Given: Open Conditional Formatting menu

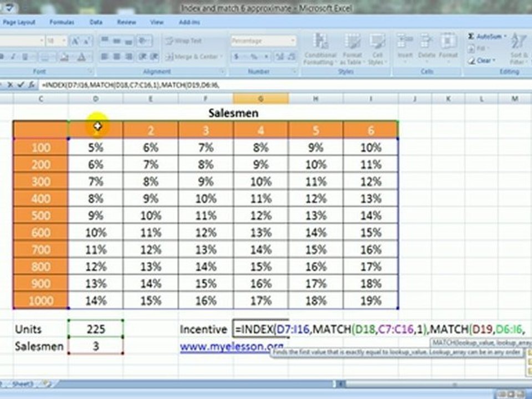Looking at the screenshot, I should point(320,49).
